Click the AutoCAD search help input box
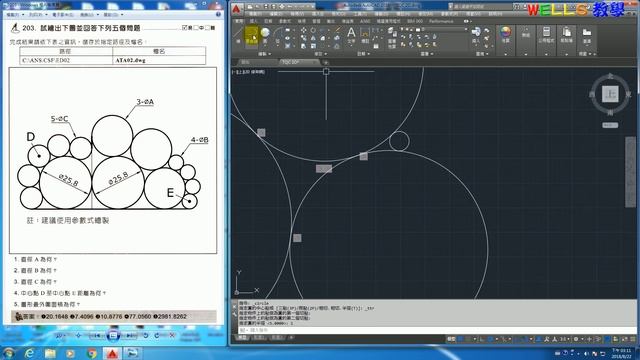640x360 pixels. point(481,7)
